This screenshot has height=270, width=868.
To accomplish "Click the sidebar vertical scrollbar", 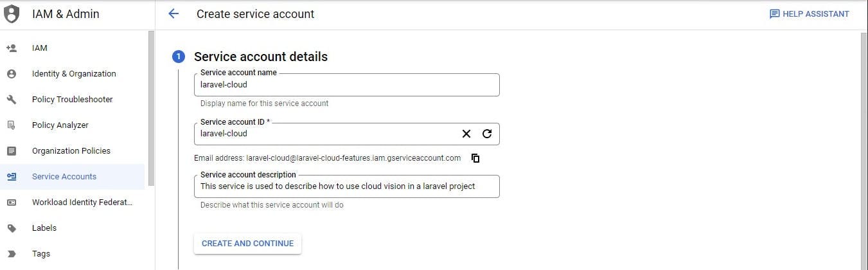I will point(151,108).
